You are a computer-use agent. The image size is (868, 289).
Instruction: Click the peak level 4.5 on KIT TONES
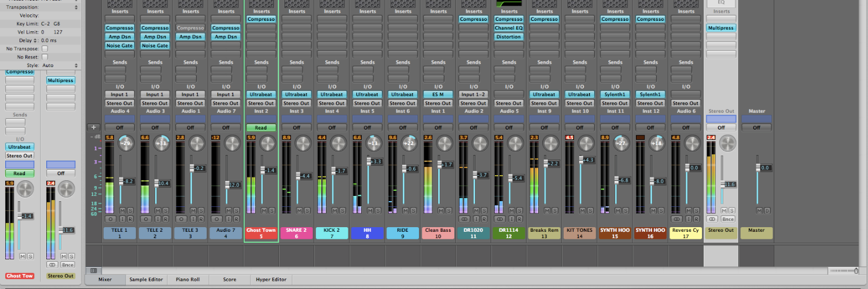569,138
